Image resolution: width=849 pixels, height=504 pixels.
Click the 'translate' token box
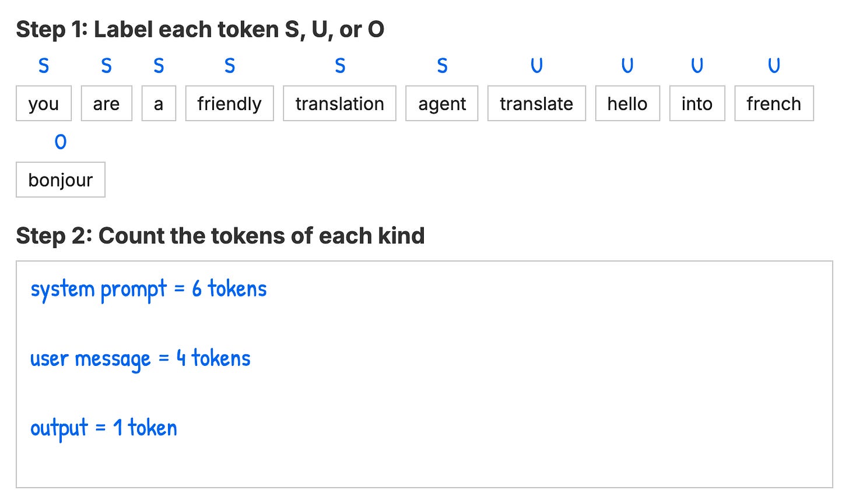click(536, 104)
